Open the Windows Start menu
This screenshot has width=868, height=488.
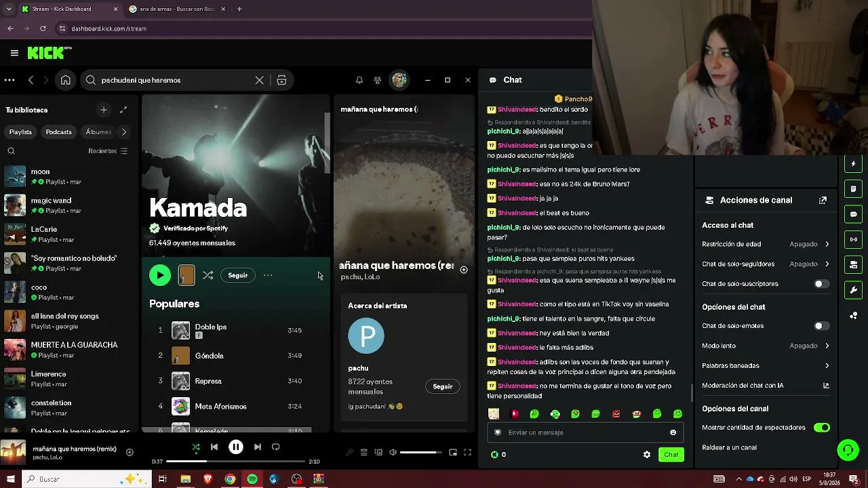[10, 479]
